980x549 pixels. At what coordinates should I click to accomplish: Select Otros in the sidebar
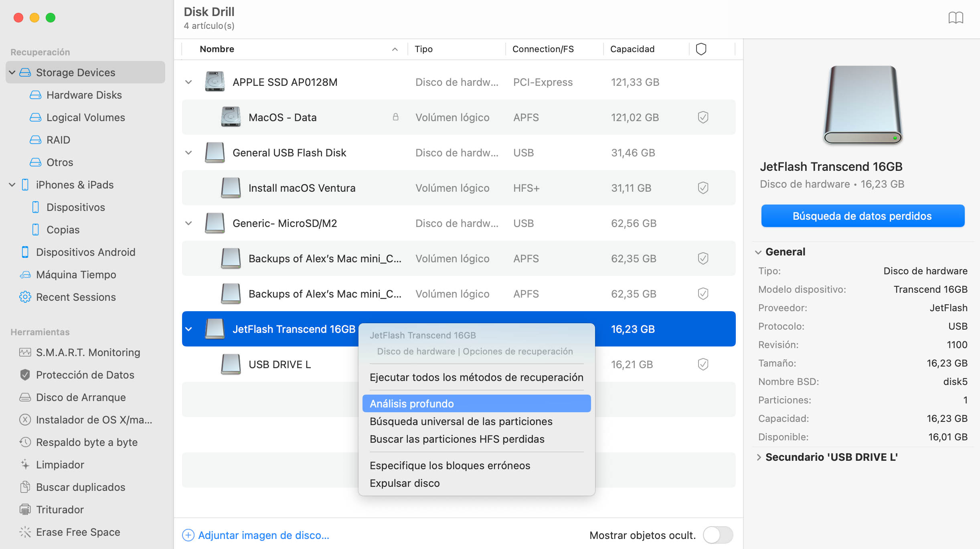[x=60, y=162]
